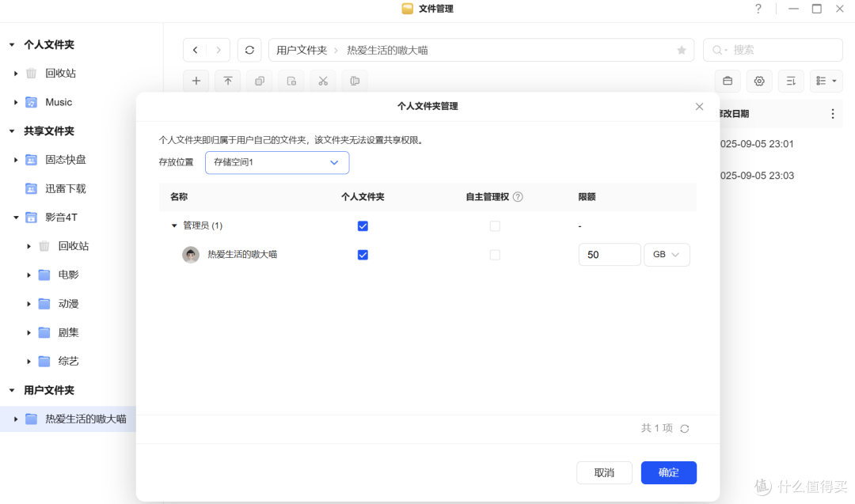Confirm with the 确定 button
The image size is (855, 504).
click(668, 473)
